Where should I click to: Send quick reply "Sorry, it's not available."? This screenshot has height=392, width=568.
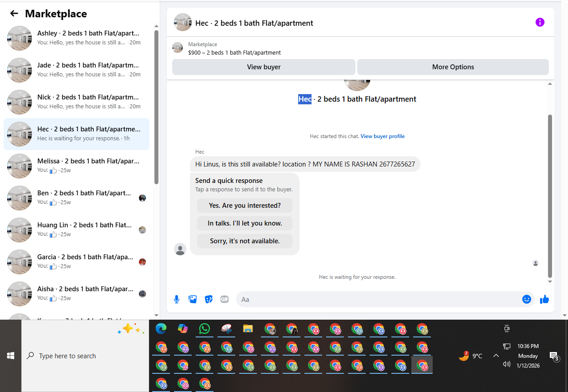click(245, 241)
